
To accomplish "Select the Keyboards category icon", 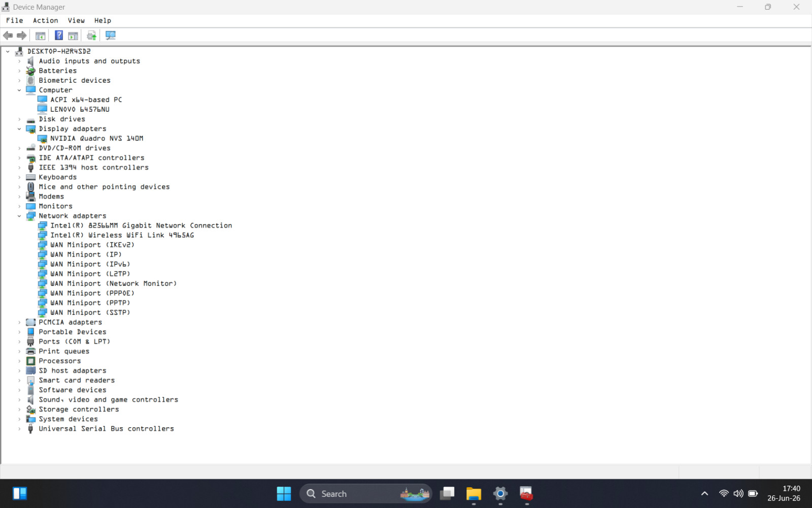I will 30,177.
